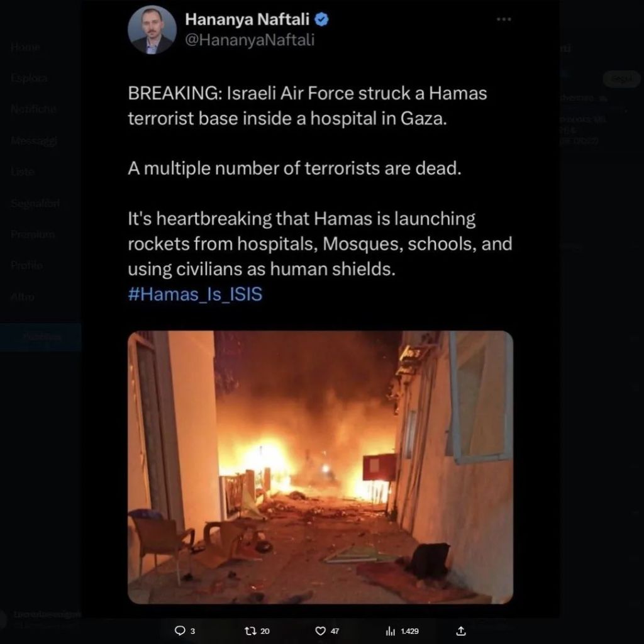The width and height of the screenshot is (644, 644).
Task: Open Messaggi in the sidebar
Action: pyautogui.click(x=34, y=141)
